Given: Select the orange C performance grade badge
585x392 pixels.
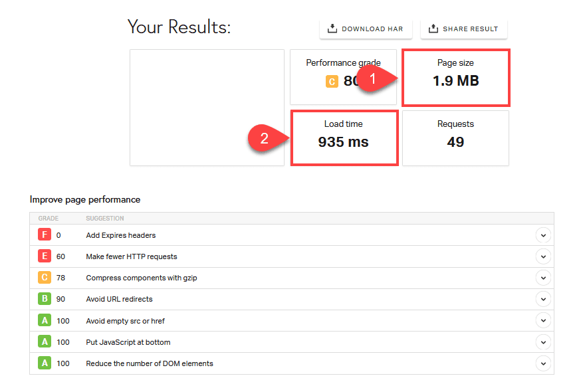Looking at the screenshot, I should [x=331, y=81].
